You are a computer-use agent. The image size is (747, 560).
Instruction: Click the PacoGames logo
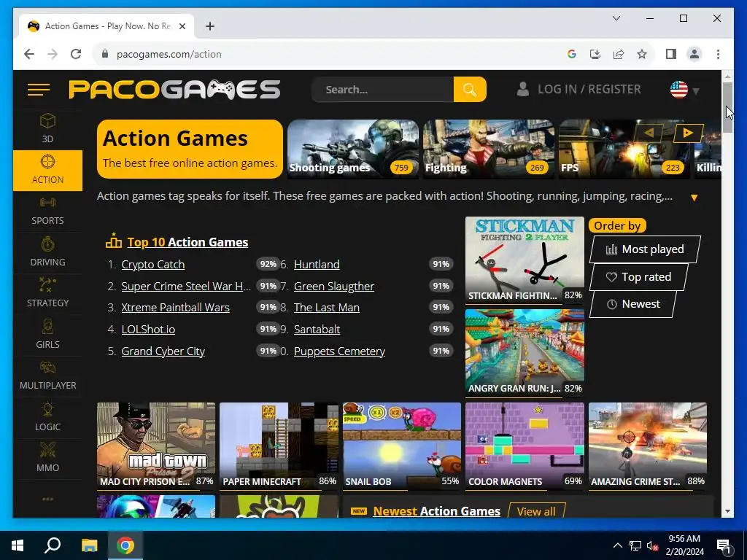pos(175,90)
